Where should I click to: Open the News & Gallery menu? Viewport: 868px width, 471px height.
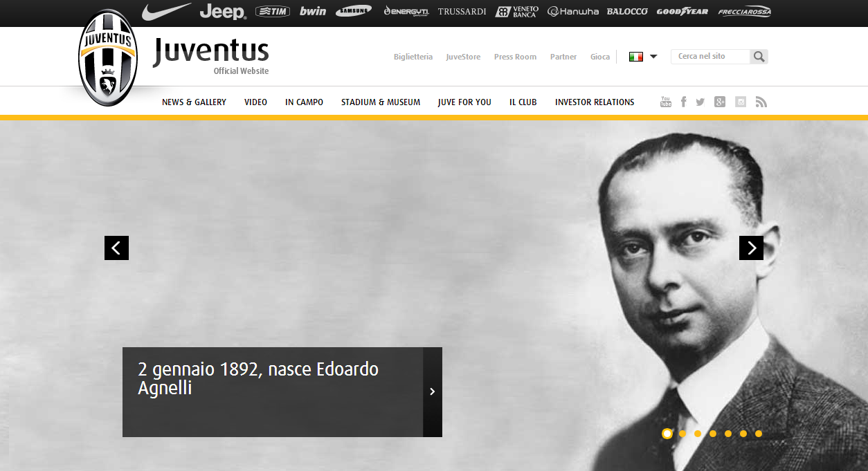[x=194, y=102]
